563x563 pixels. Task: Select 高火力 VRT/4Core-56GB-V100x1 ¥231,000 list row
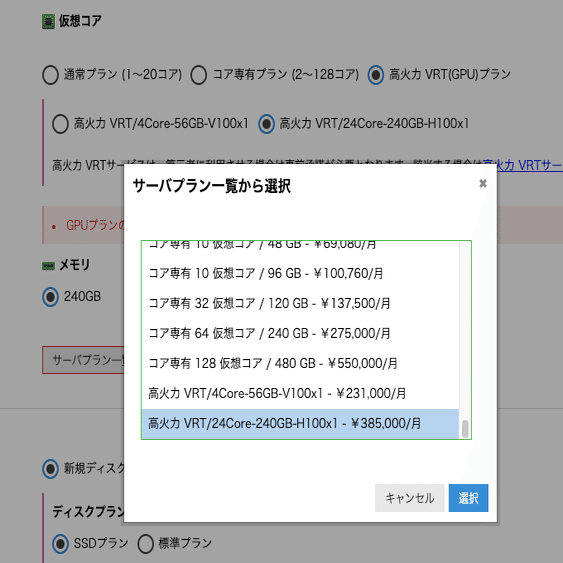click(x=300, y=393)
